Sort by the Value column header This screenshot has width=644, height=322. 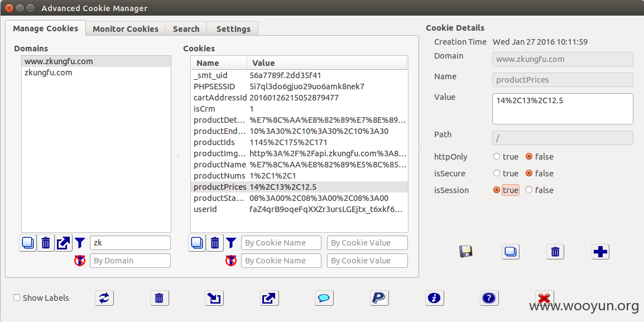327,63
